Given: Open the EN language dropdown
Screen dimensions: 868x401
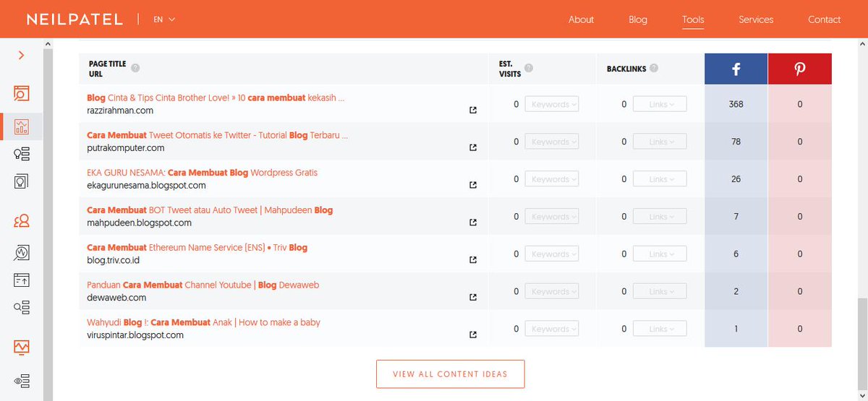Looking at the screenshot, I should click(164, 20).
